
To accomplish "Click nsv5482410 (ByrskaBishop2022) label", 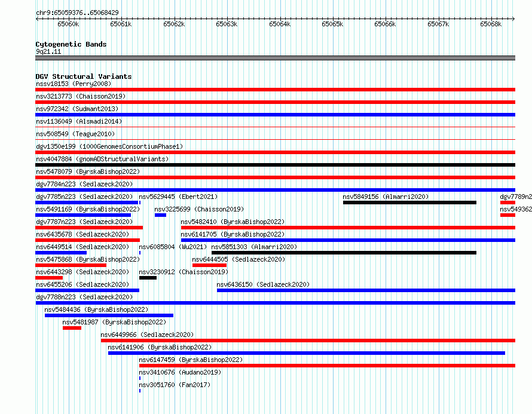I will [233, 222].
